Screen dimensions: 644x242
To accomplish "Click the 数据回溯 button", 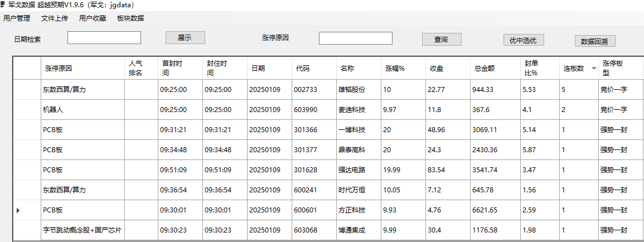I will [x=595, y=41].
